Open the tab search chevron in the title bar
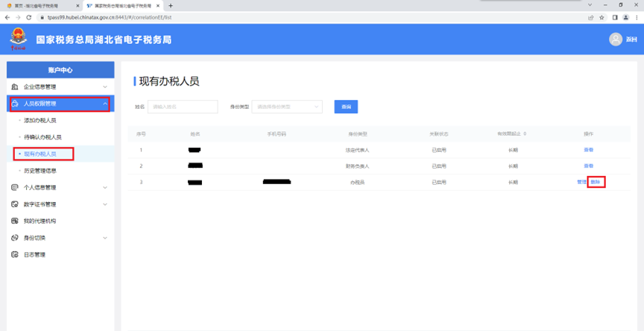The image size is (644, 331). 590,5
